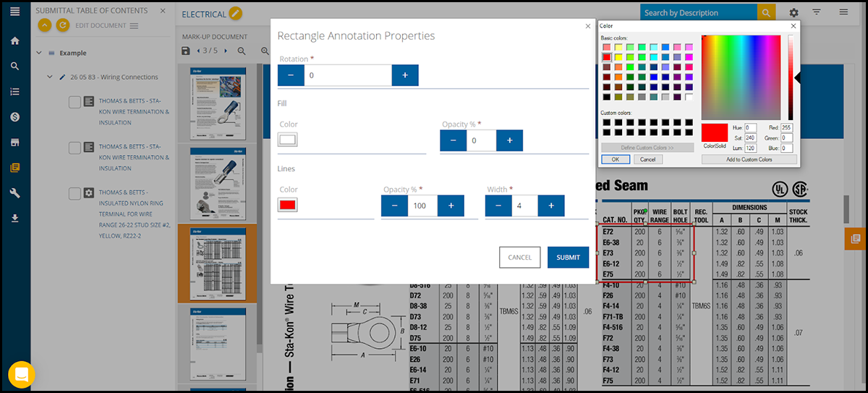Click the pencil icon beside 26 05 83 Wiring Connections

point(62,77)
